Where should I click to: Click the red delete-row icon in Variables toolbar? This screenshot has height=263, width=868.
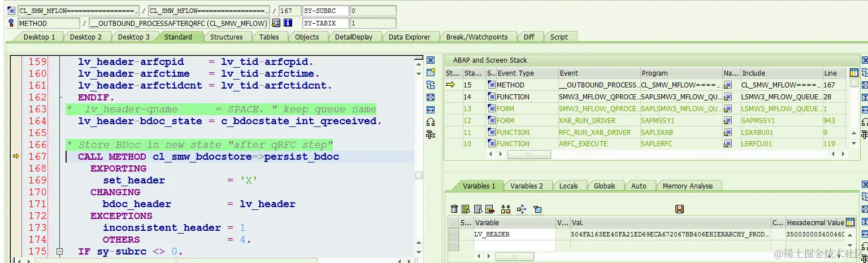pyautogui.click(x=489, y=209)
